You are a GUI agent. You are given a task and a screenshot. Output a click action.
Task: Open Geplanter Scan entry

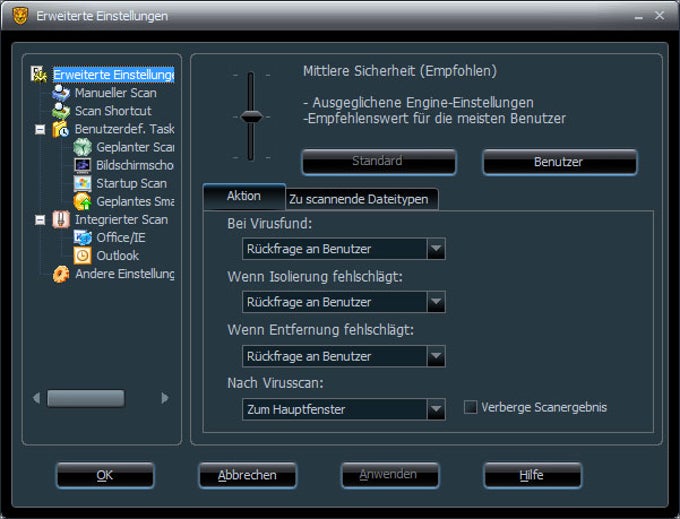pos(135,147)
